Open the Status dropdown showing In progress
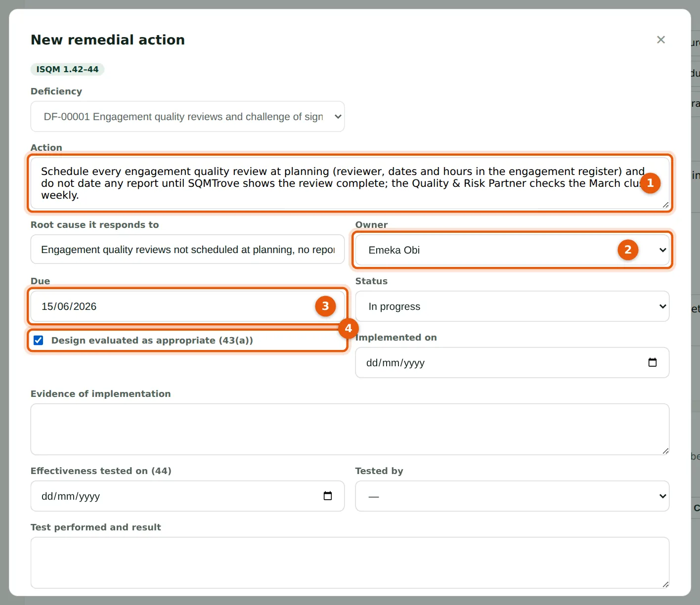The width and height of the screenshot is (700, 605). 512,306
